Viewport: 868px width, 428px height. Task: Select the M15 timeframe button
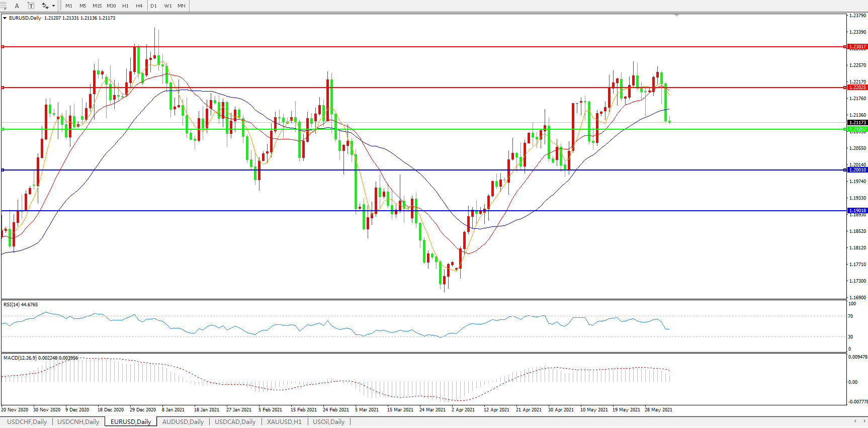click(97, 6)
